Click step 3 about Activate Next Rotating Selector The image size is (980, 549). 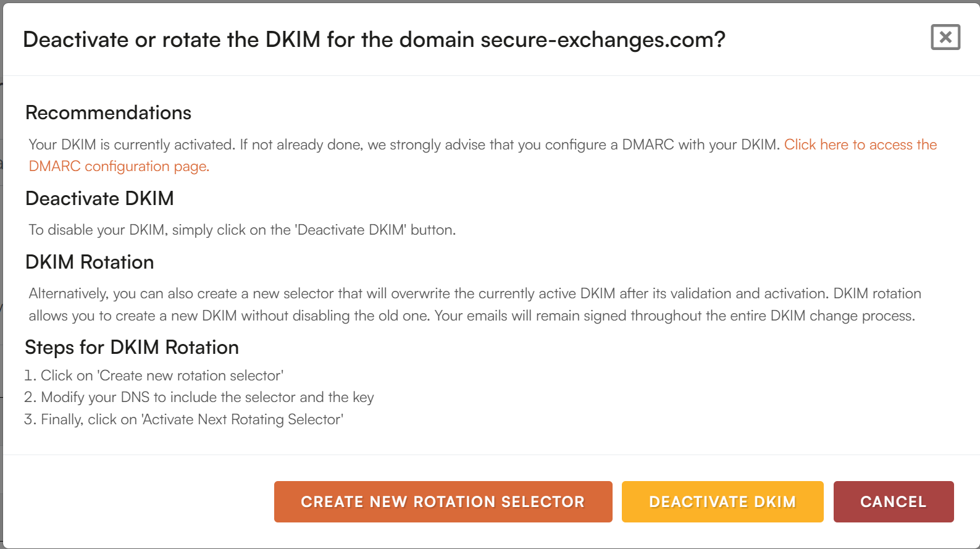click(184, 419)
